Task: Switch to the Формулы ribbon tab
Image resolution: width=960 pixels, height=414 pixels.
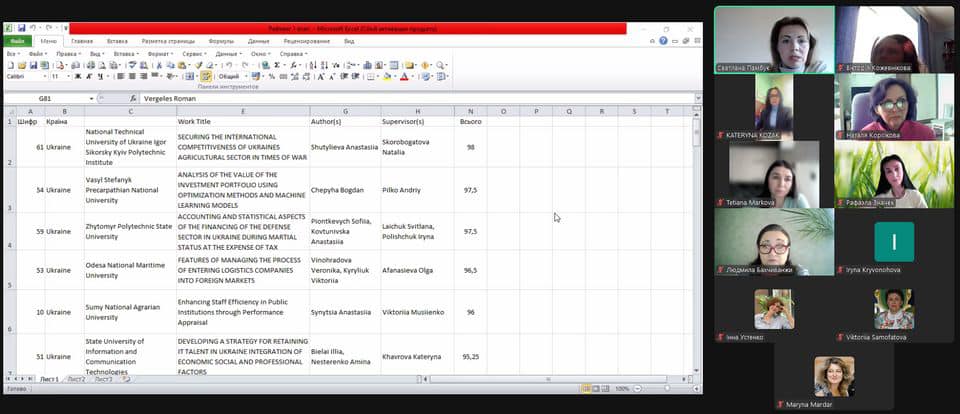Action: coord(220,41)
